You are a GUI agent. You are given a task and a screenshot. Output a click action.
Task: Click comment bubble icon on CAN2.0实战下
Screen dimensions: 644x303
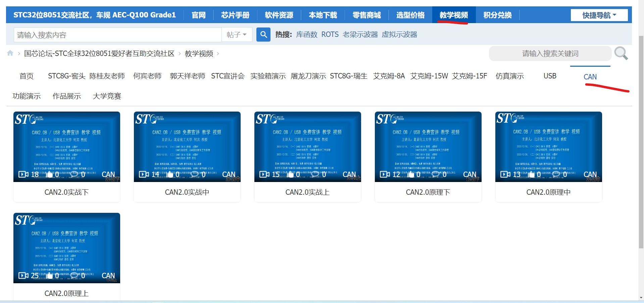[74, 174]
